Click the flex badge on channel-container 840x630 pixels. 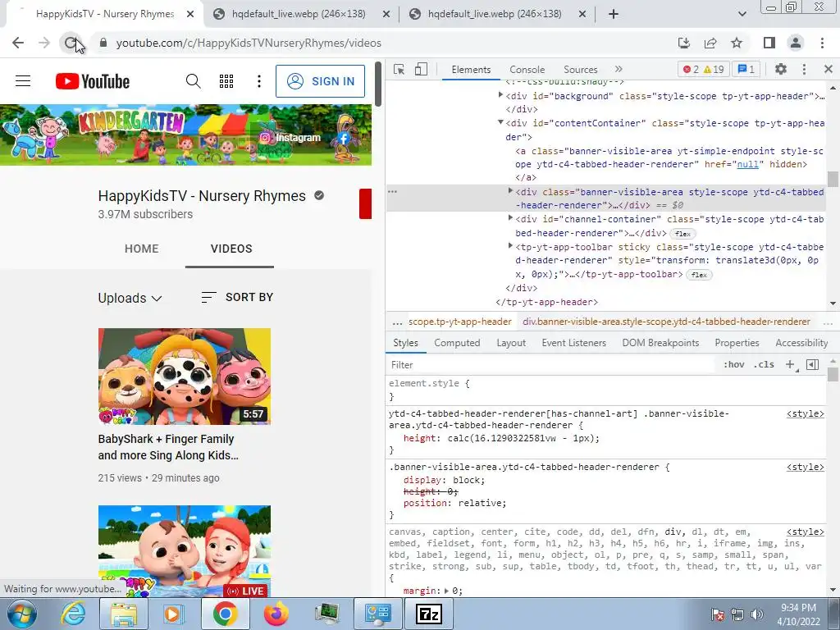(x=682, y=234)
